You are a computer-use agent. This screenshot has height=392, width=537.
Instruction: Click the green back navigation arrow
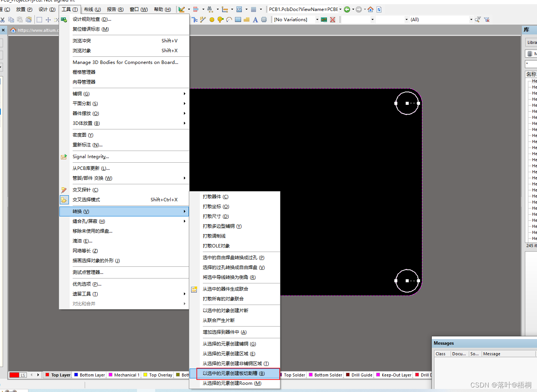(x=347, y=9)
